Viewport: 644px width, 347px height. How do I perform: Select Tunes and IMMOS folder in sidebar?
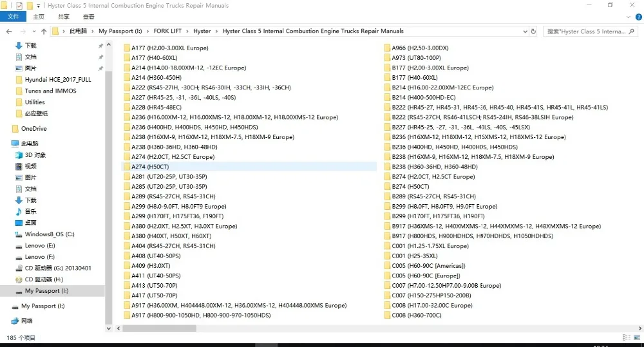pos(50,91)
